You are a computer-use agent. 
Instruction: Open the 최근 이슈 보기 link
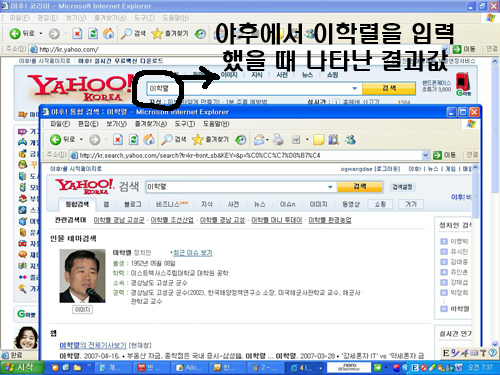click(x=193, y=253)
